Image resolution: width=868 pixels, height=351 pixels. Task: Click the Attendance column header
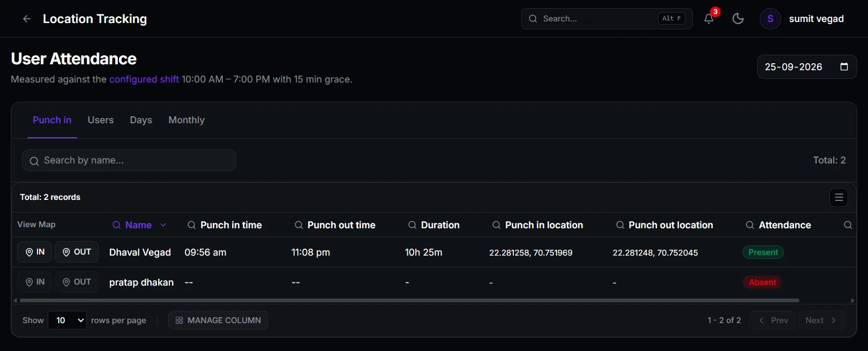pos(785,225)
